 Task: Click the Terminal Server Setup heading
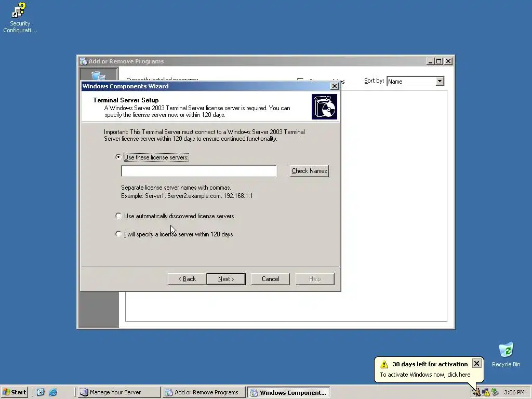126,100
